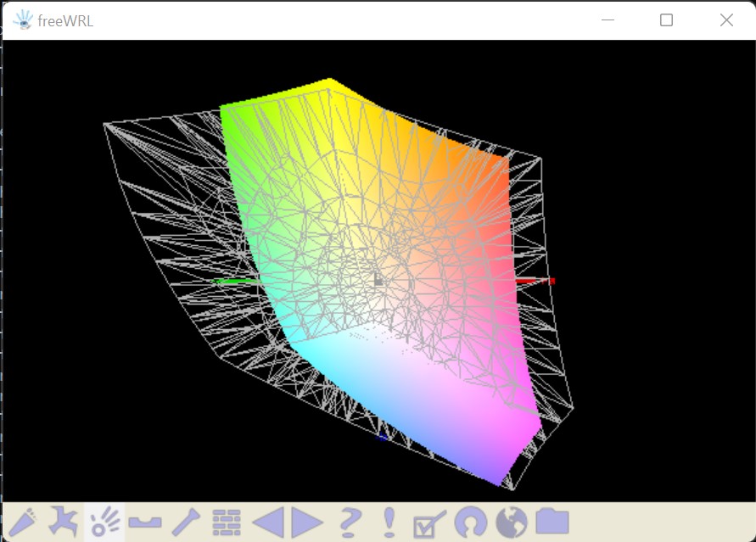Open a file with folder icon

tap(552, 522)
